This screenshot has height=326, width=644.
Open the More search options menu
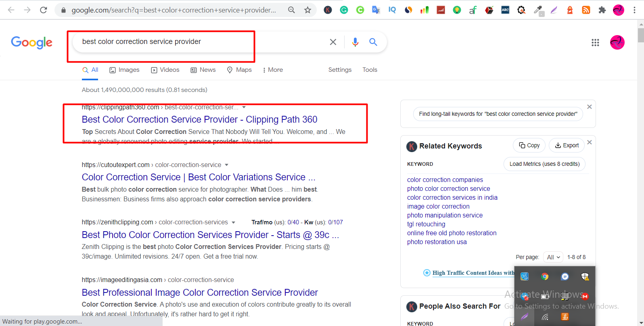273,70
